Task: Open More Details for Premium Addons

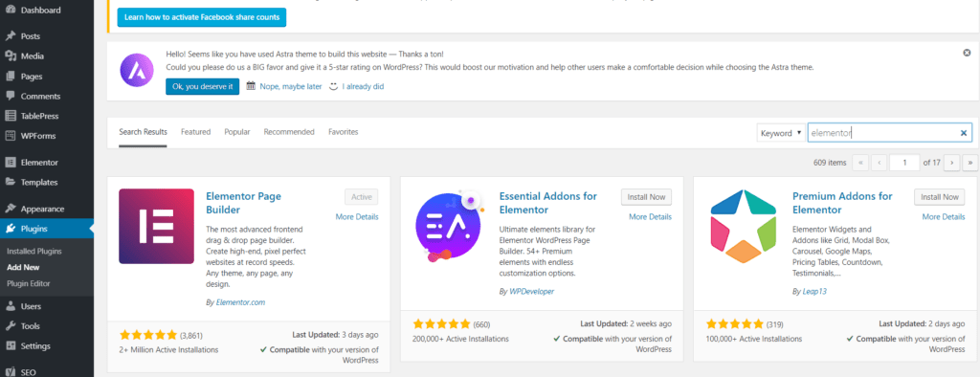Action: [x=943, y=217]
